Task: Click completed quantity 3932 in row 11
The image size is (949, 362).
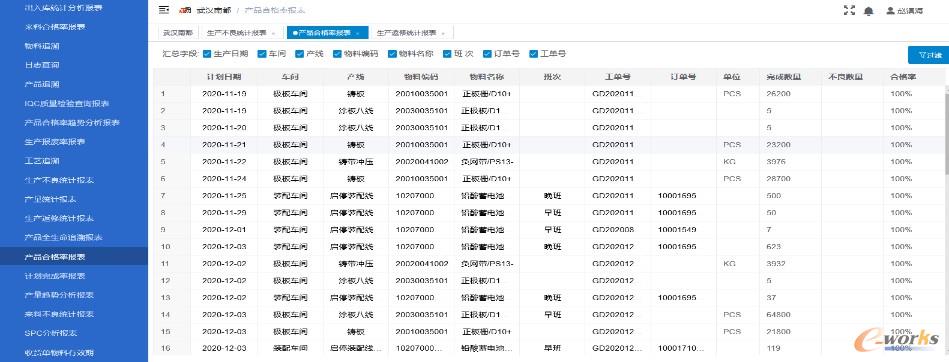Action: coord(776,263)
